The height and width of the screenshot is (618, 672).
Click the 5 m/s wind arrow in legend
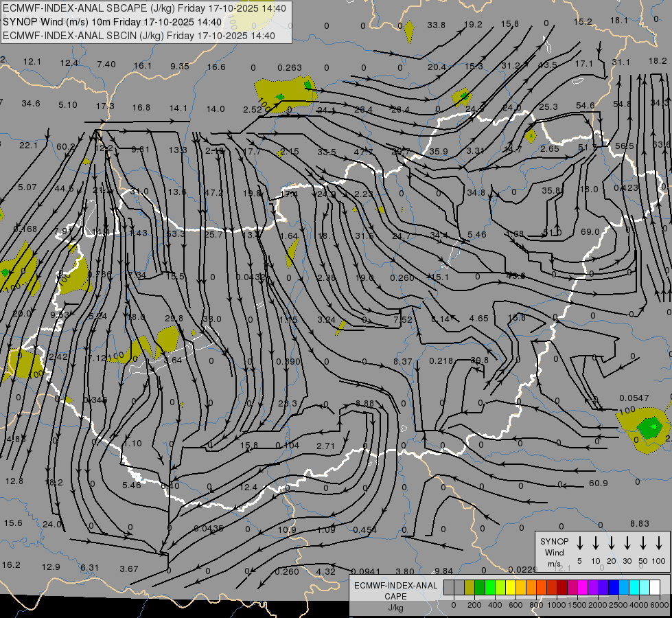[x=579, y=543]
